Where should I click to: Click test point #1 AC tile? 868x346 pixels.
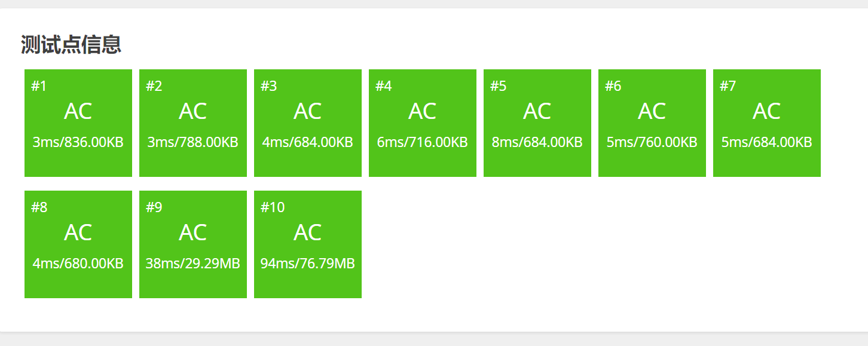pyautogui.click(x=78, y=123)
